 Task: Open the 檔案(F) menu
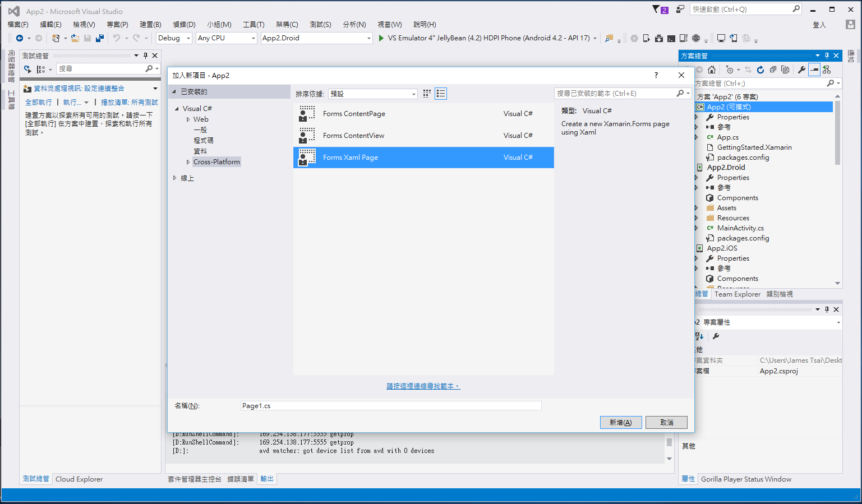(x=18, y=25)
